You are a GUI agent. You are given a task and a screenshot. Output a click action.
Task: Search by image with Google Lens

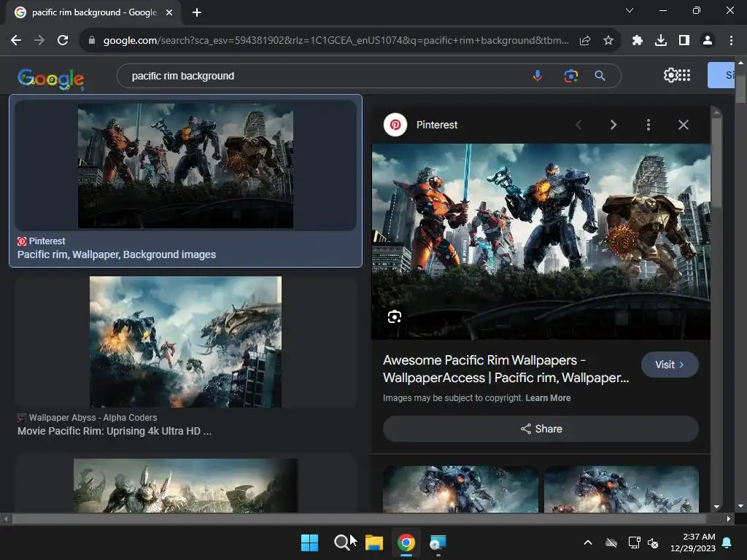[x=570, y=76]
